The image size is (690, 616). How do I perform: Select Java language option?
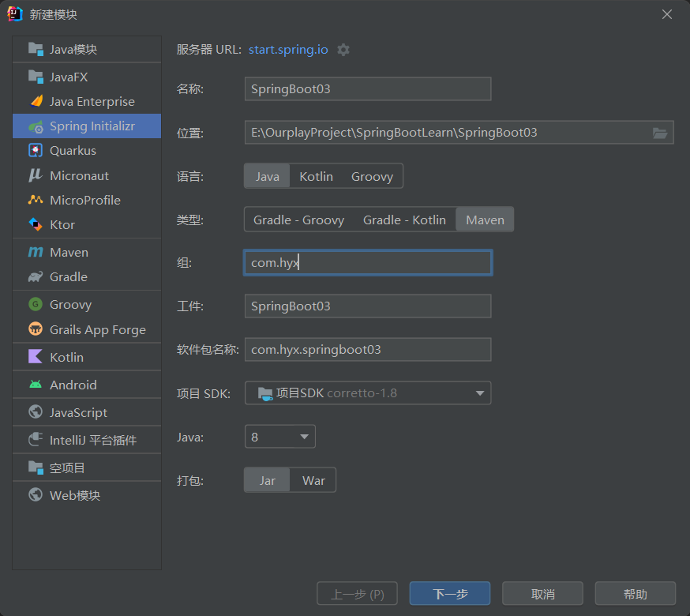click(267, 176)
